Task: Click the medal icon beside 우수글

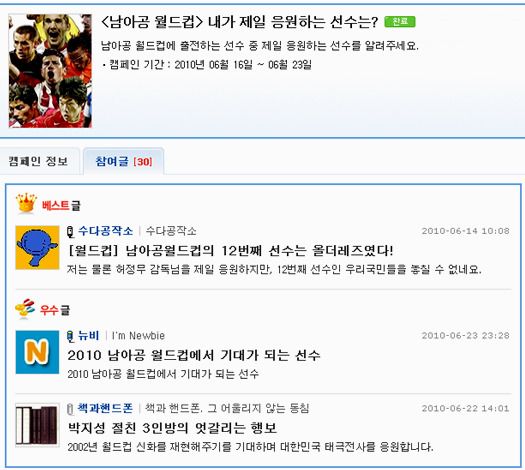Action: 25,308
